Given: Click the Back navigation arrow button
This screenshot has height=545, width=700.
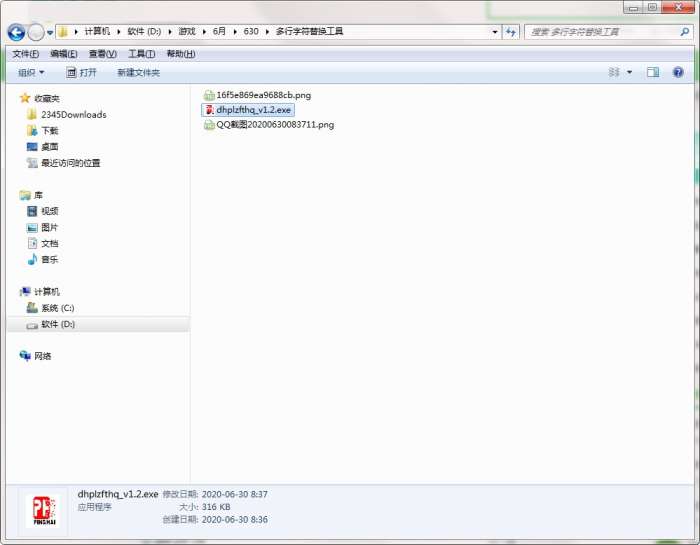Looking at the screenshot, I should click(16, 32).
